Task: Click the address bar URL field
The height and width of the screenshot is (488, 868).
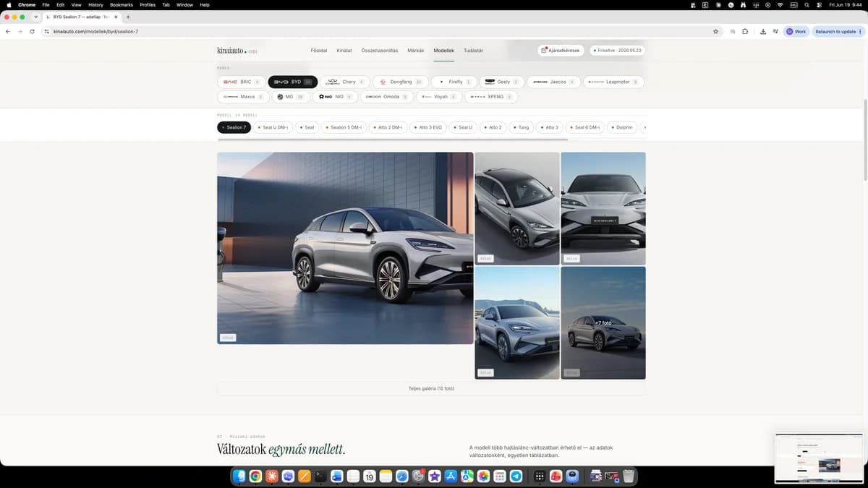Action: [376, 32]
